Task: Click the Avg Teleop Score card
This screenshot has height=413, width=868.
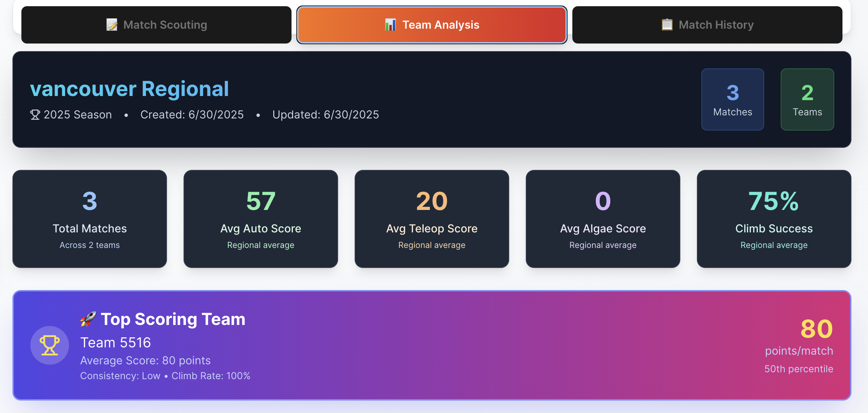Action: (432, 219)
